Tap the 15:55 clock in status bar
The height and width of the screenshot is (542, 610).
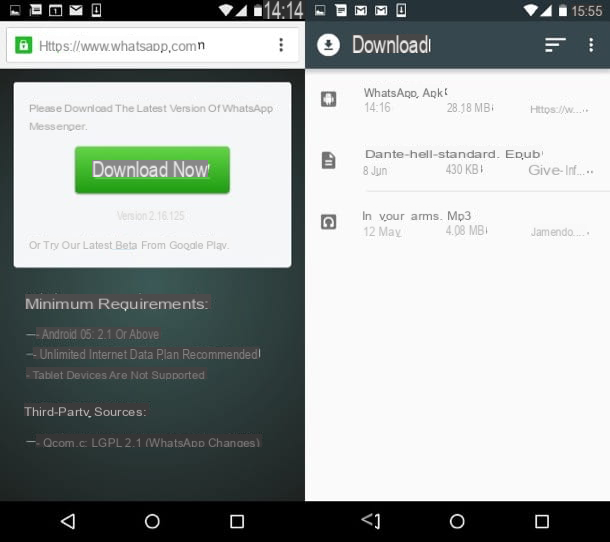click(x=587, y=11)
